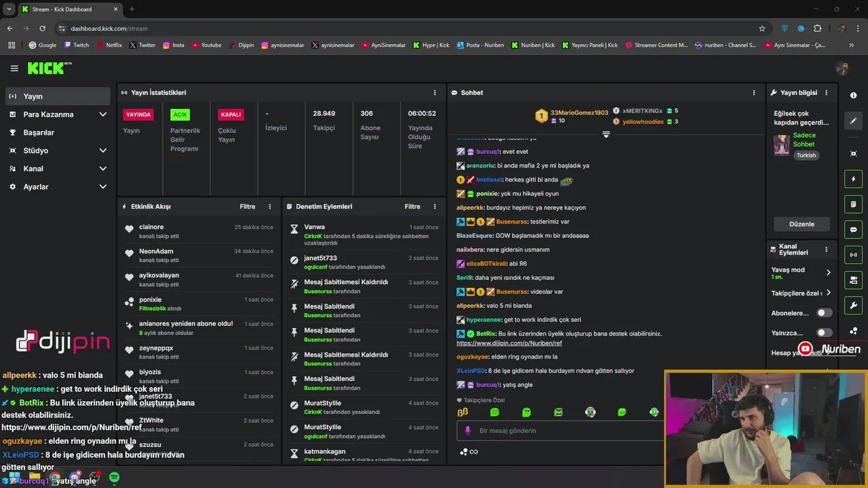This screenshot has height=488, width=868.
Task: Toggle the Yalnızca switch
Action: (x=824, y=333)
